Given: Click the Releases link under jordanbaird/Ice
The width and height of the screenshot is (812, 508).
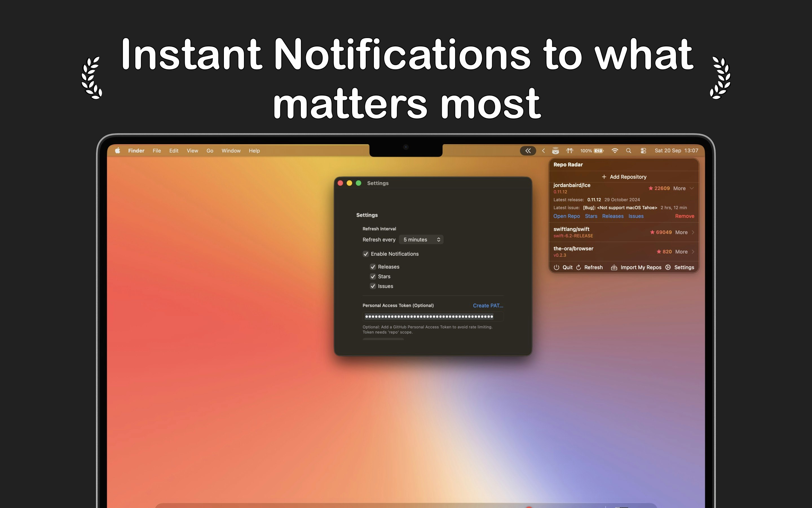Looking at the screenshot, I should [x=613, y=216].
